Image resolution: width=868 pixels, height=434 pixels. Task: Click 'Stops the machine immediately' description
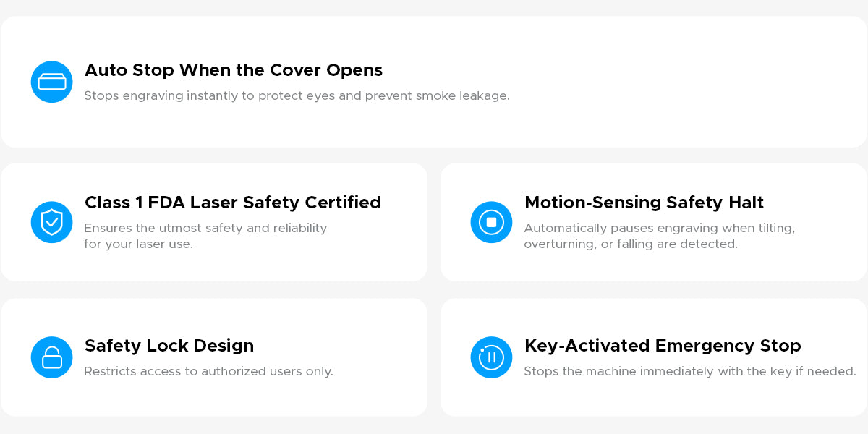tap(689, 371)
